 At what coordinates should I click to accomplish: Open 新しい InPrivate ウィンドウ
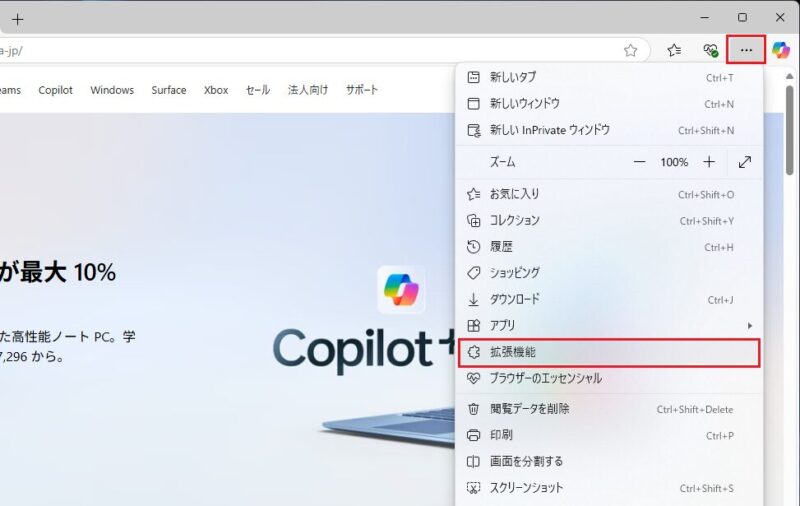[609, 130]
